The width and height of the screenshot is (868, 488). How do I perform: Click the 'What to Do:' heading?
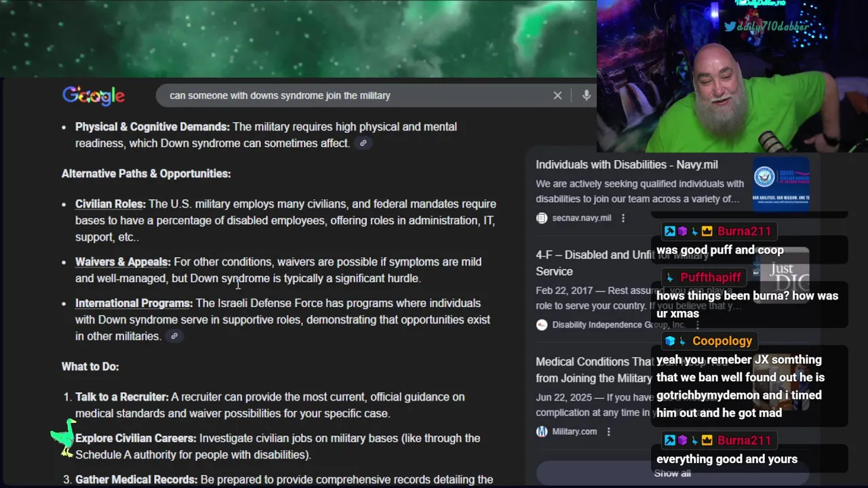tap(90, 367)
